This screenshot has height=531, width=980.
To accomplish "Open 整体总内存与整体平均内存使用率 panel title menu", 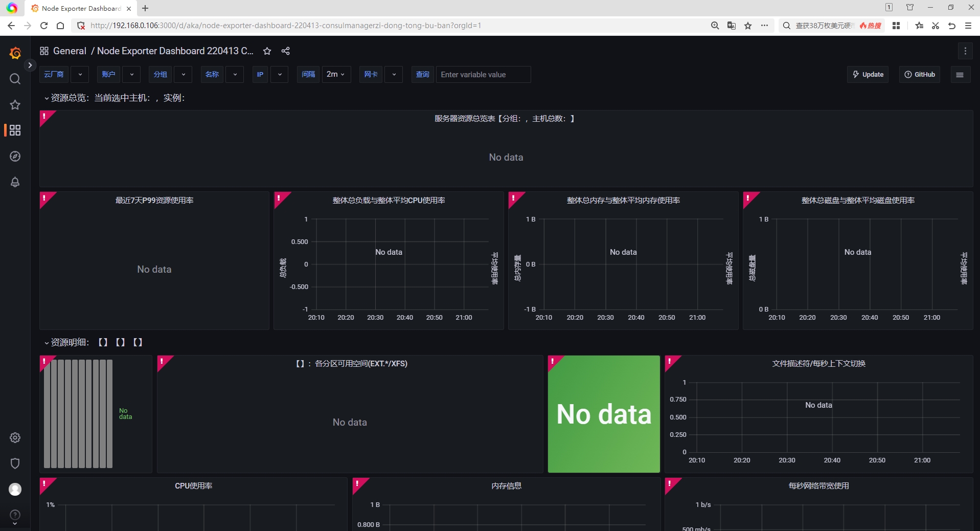I will (623, 200).
